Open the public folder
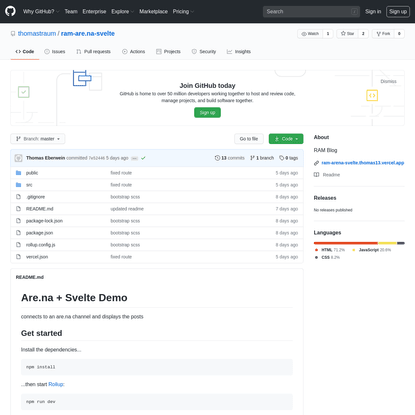Image resolution: width=415 pixels, height=415 pixels. [x=32, y=173]
